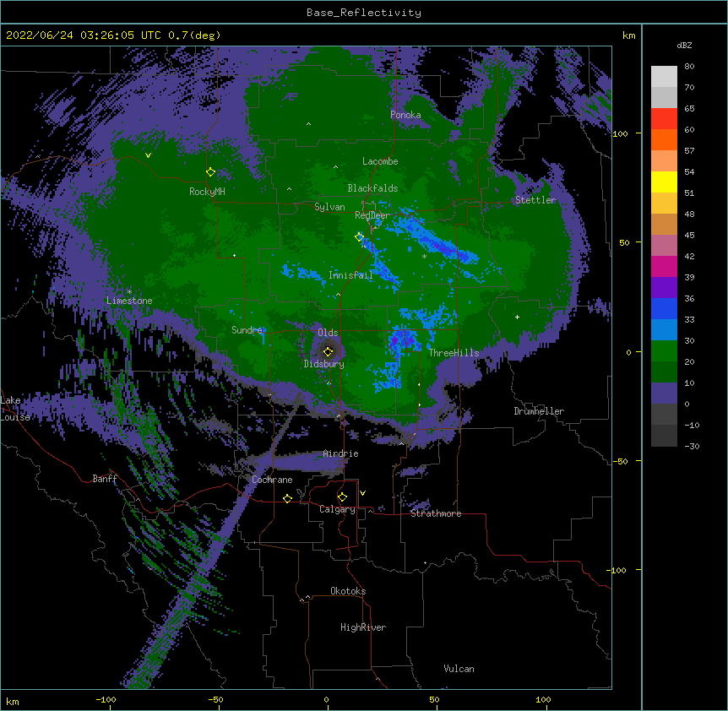The width and height of the screenshot is (728, 711).
Task: Click the Innisfail city label
Action: coord(350,275)
